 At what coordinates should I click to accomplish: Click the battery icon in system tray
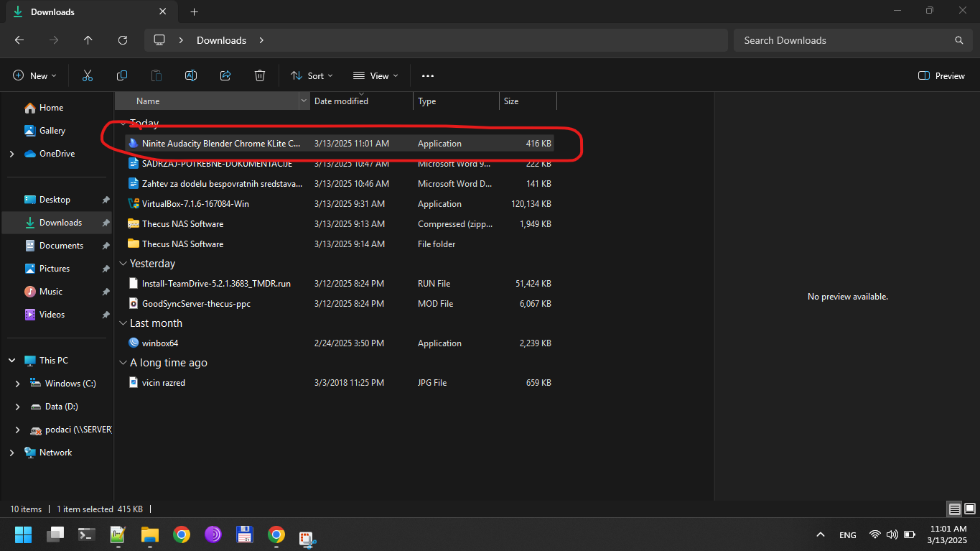909,534
